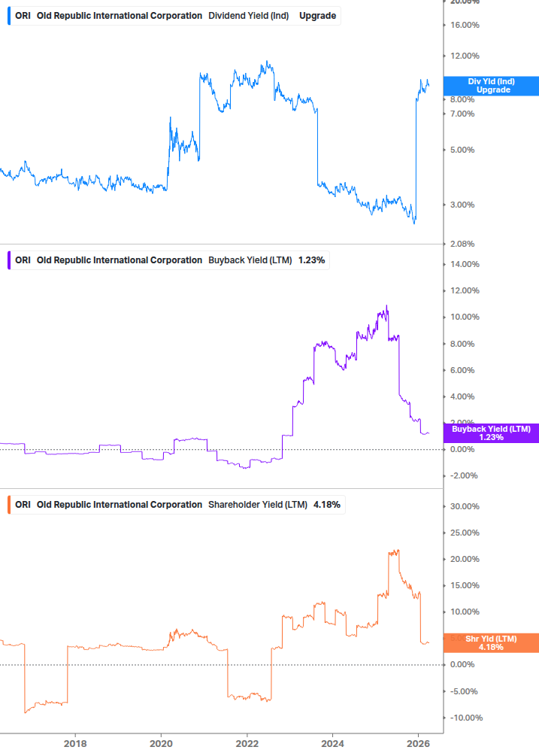The height and width of the screenshot is (756, 539).
Task: Click the purple color bar of Buyback Yield legend
Action: 9,260
